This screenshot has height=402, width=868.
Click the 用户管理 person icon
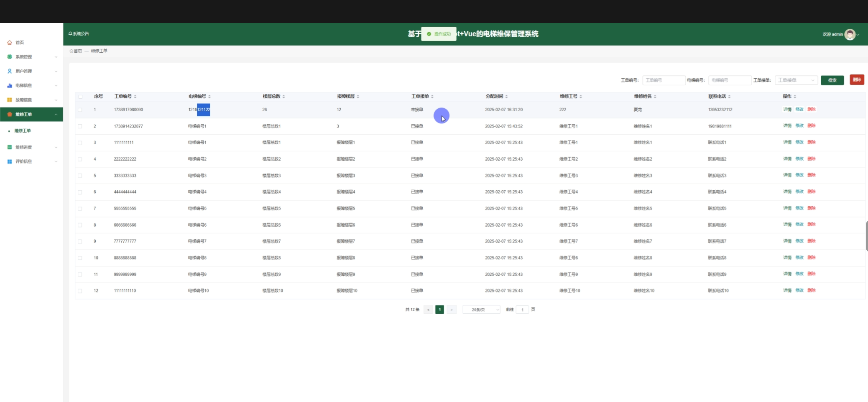[10, 72]
